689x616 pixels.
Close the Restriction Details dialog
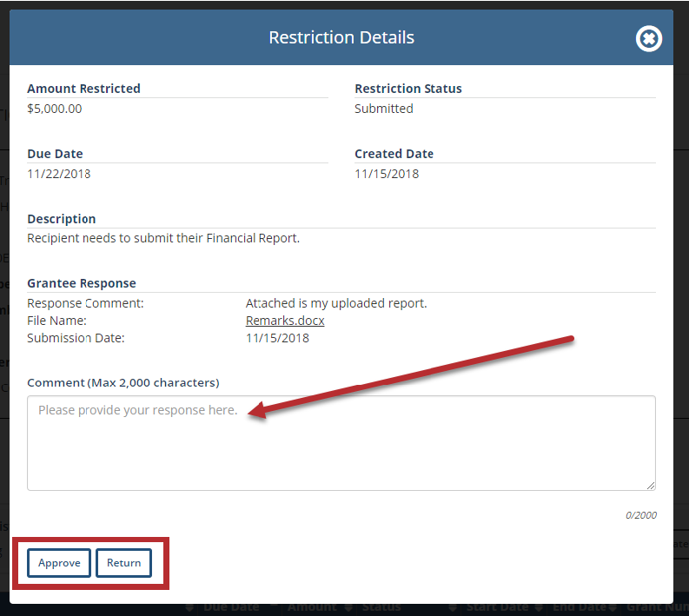tap(648, 38)
